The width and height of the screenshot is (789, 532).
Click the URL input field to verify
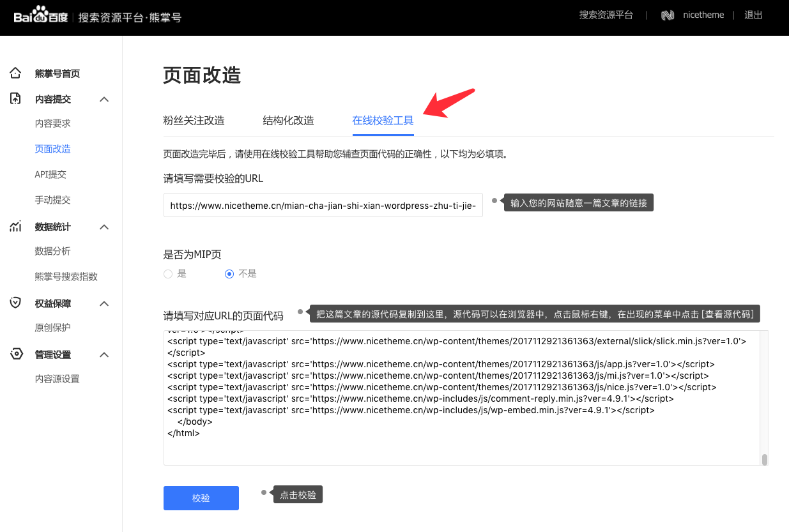coord(323,205)
